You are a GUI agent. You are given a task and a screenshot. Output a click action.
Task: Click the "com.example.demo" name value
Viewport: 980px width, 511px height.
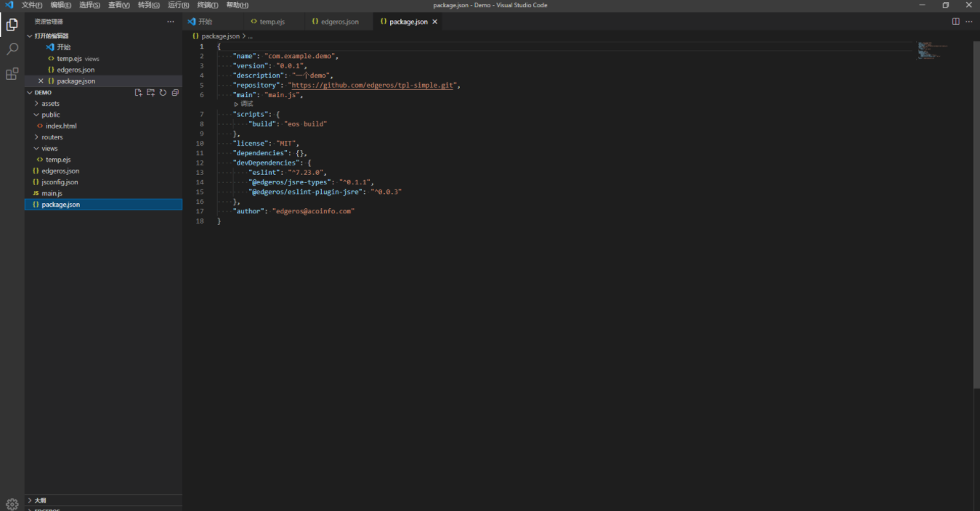click(301, 56)
